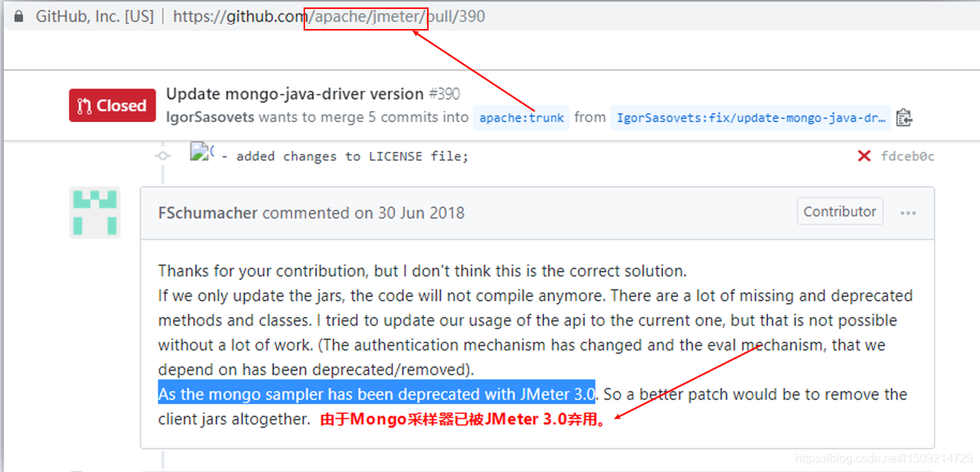The height and width of the screenshot is (472, 980).
Task: Open the apache:trunk base branch link
Action: click(x=521, y=118)
